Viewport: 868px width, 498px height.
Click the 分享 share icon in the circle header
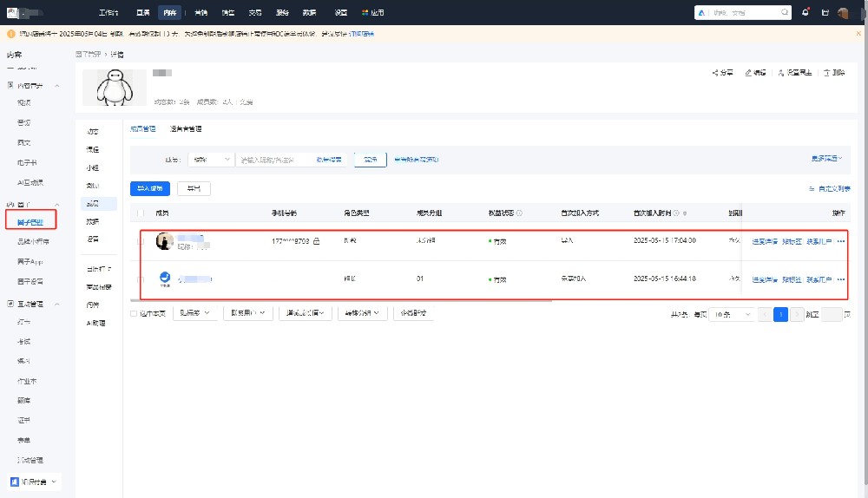715,73
